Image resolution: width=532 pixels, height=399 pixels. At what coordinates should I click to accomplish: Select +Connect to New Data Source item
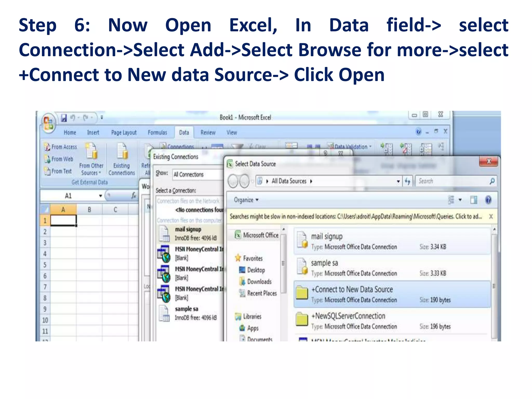pyautogui.click(x=392, y=294)
